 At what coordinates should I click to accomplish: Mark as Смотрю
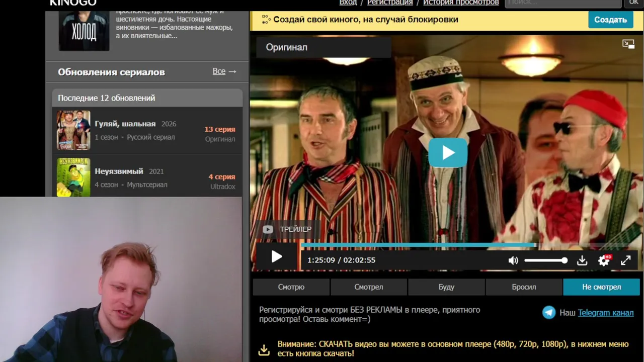point(291,287)
